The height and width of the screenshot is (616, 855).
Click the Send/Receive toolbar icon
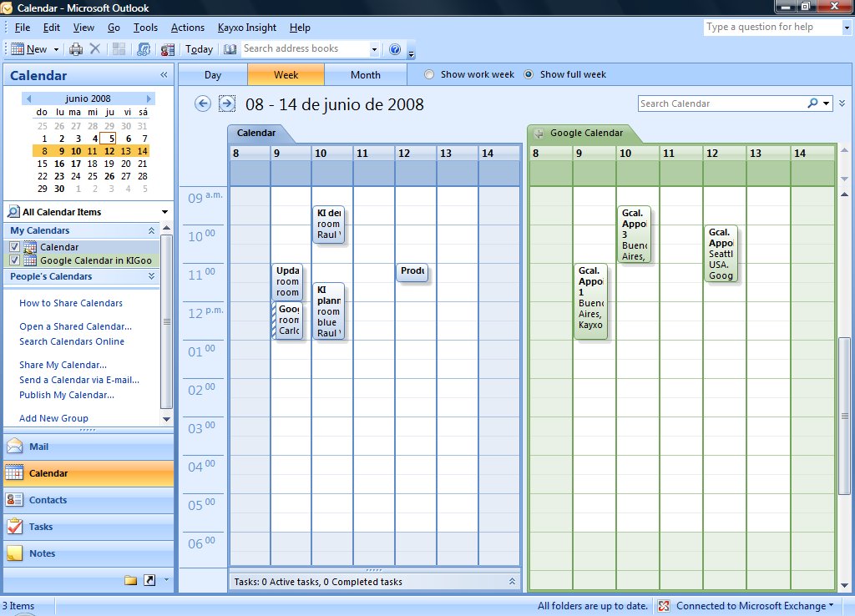pos(144,49)
